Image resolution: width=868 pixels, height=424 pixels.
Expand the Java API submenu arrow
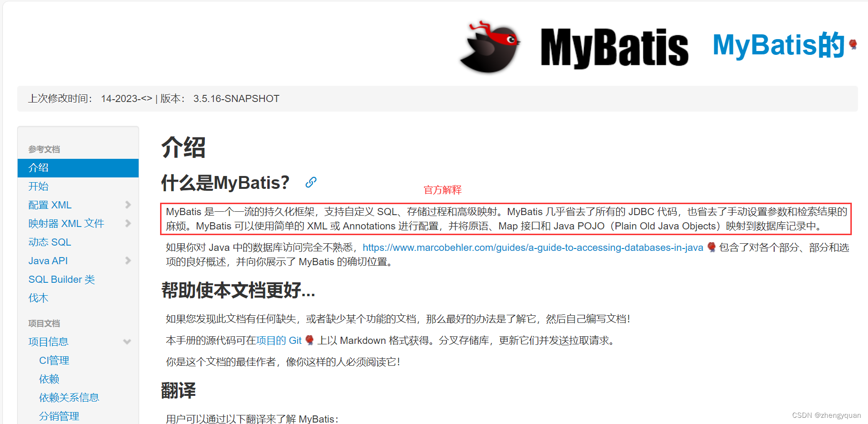click(128, 260)
